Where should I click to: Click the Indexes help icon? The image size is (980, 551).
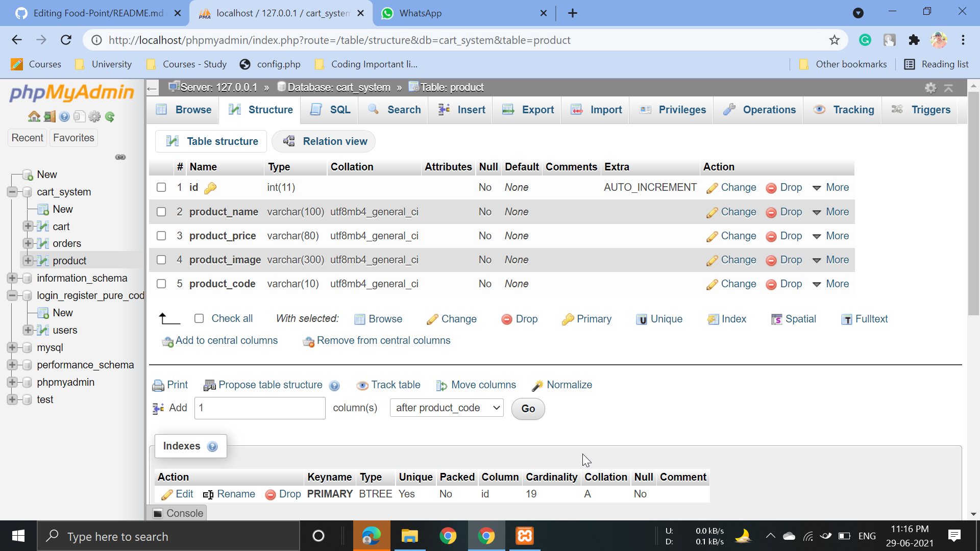pyautogui.click(x=212, y=446)
